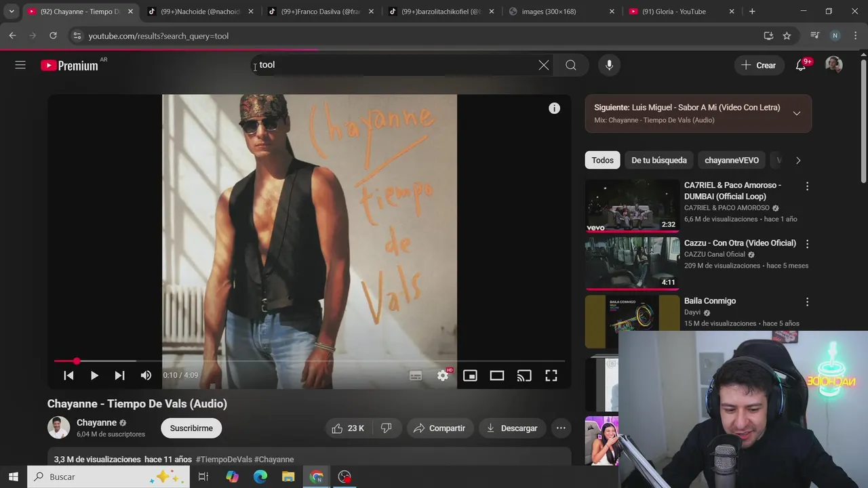The height and width of the screenshot is (488, 868).
Task: Open new browser tab
Action: 752,12
